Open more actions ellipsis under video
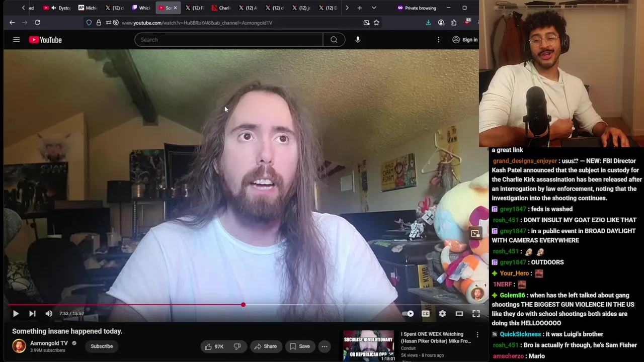The width and height of the screenshot is (644, 362). [x=325, y=346]
